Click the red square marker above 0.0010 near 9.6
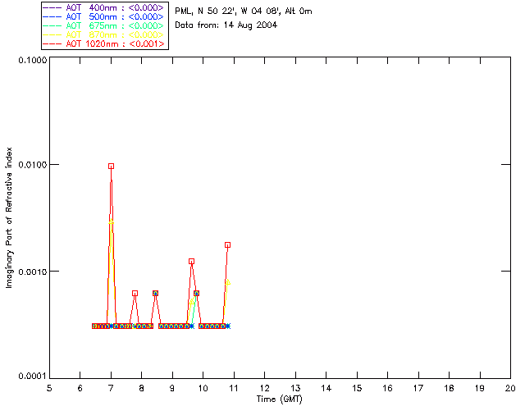The height and width of the screenshot is (420, 525). click(191, 261)
